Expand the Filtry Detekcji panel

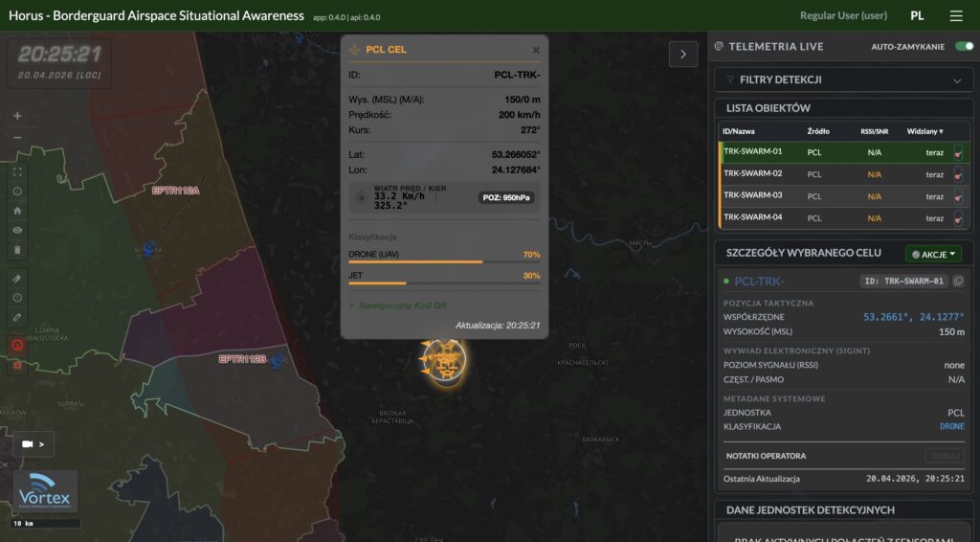point(840,79)
